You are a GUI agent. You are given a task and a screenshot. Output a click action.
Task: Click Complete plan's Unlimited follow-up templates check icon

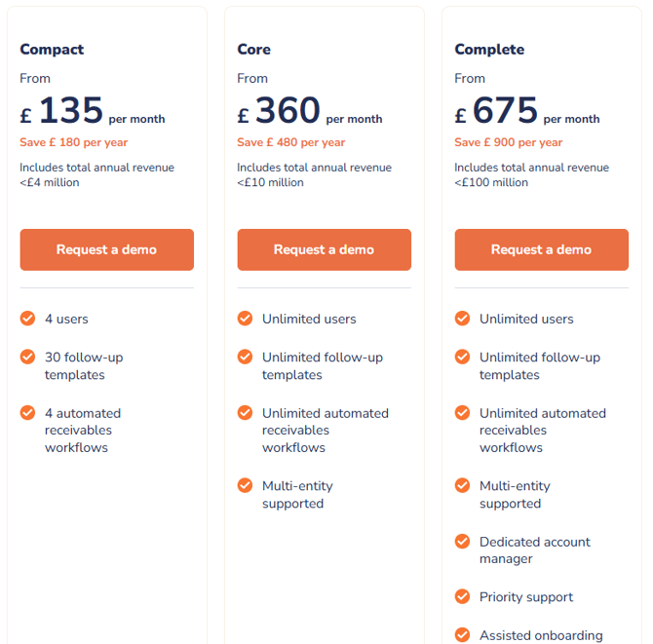(462, 357)
